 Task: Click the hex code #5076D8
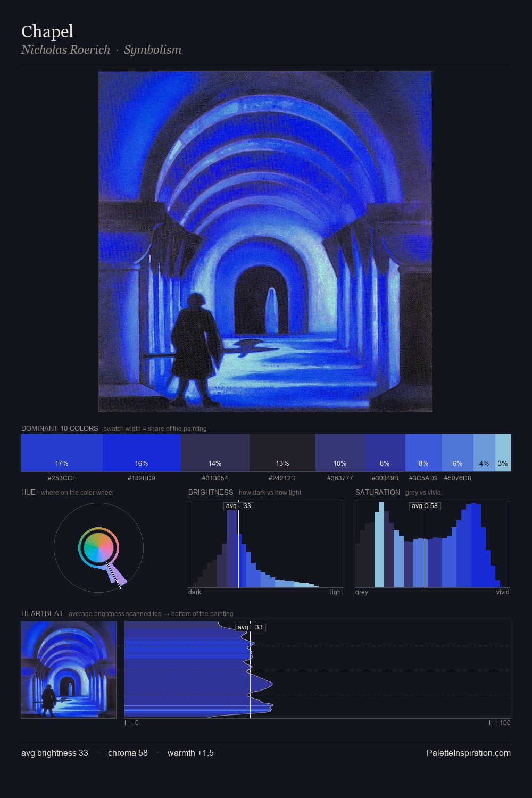(458, 478)
